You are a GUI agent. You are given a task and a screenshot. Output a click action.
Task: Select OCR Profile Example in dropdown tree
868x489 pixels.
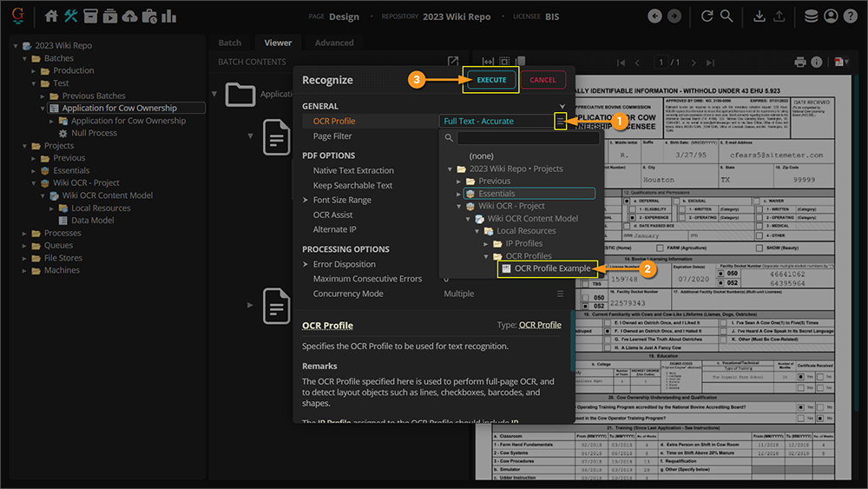click(x=551, y=269)
